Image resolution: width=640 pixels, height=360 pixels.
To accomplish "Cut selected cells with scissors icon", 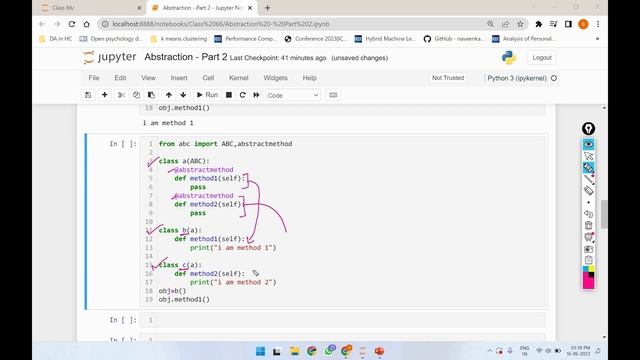I will [x=121, y=95].
